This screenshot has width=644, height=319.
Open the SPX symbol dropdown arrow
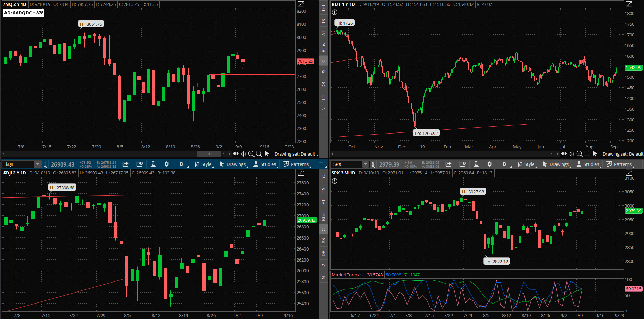pos(365,164)
